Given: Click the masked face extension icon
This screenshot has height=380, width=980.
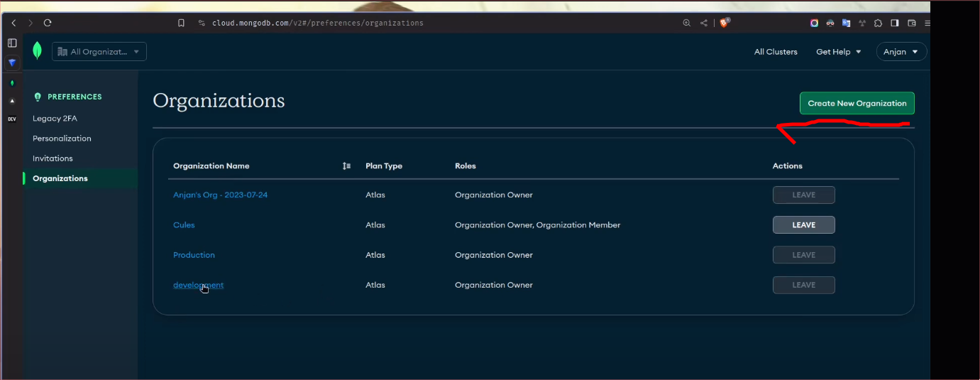Looking at the screenshot, I should click(x=830, y=23).
